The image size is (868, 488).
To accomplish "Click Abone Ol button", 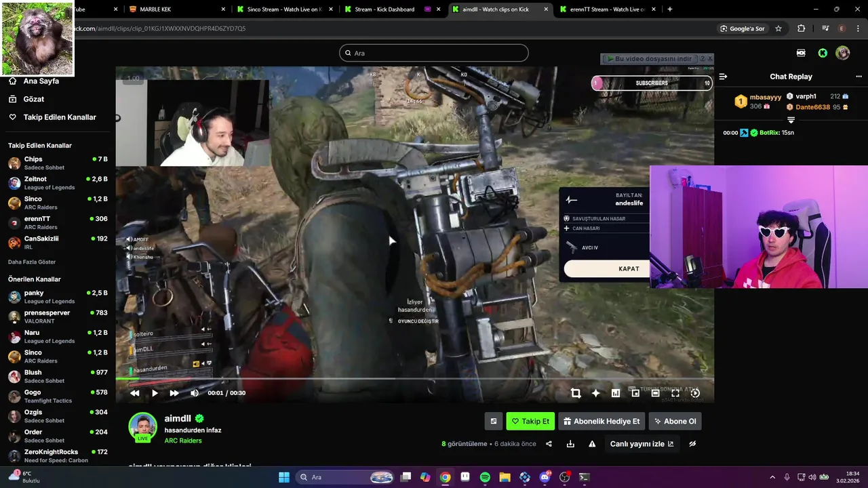I will tap(675, 421).
